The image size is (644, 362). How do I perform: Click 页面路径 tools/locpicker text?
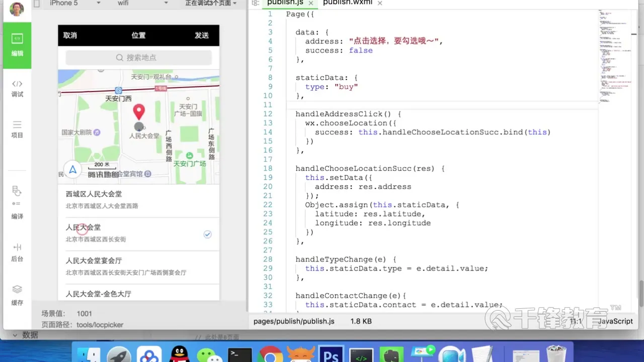(83, 325)
